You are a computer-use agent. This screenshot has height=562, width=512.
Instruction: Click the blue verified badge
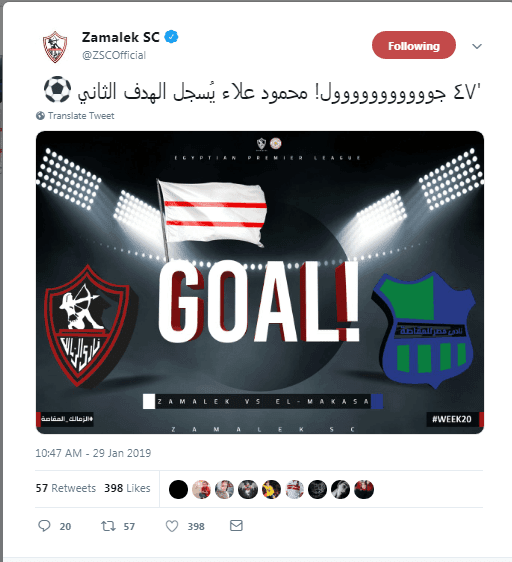coord(171,37)
